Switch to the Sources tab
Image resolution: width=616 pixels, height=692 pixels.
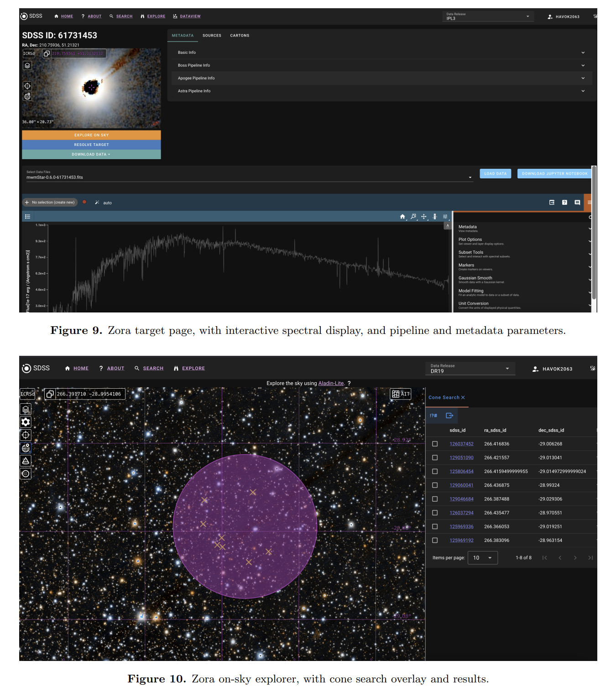[x=212, y=36]
